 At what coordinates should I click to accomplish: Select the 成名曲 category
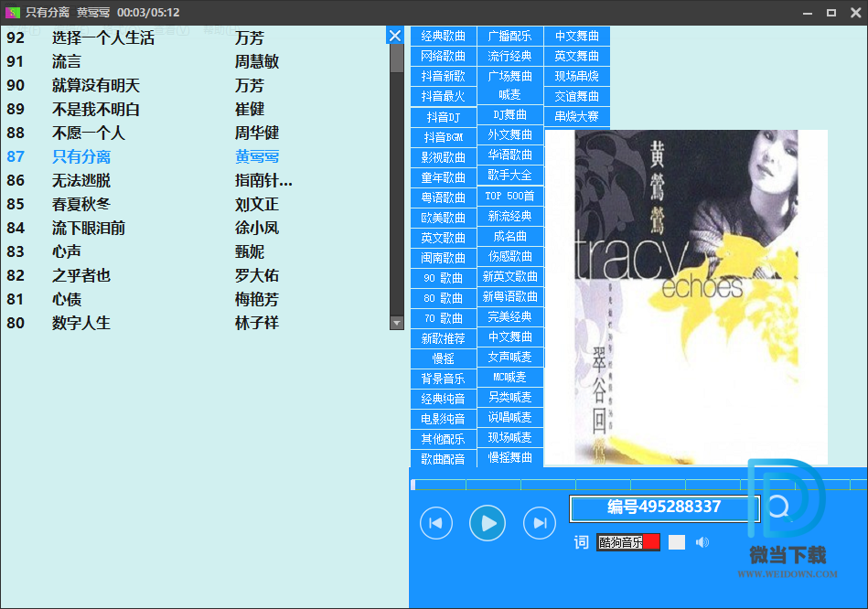[x=509, y=237]
